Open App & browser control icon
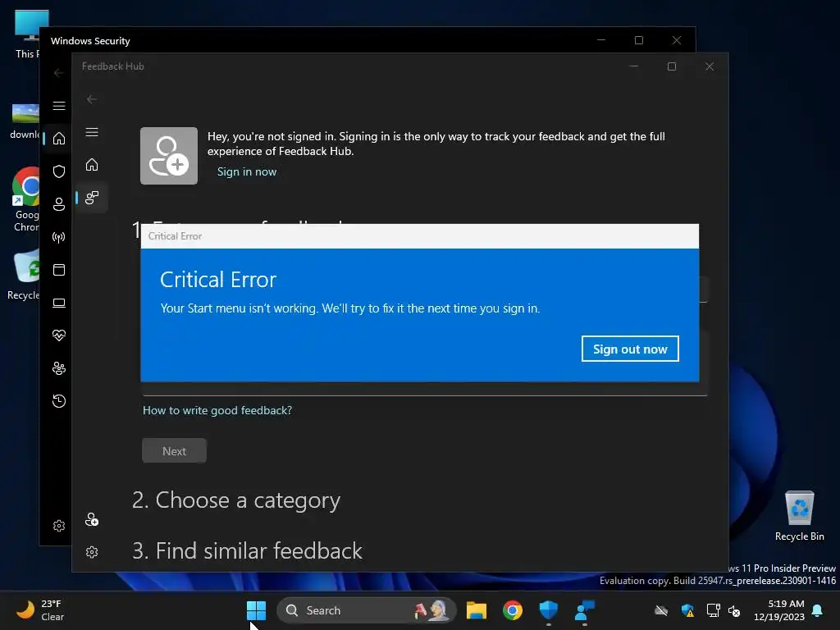Image resolution: width=840 pixels, height=630 pixels. pyautogui.click(x=59, y=270)
